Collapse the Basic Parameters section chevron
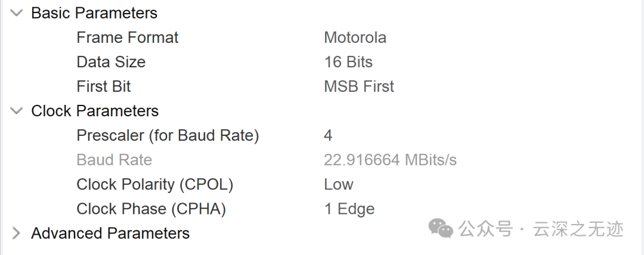The height and width of the screenshot is (255, 644). tap(16, 13)
